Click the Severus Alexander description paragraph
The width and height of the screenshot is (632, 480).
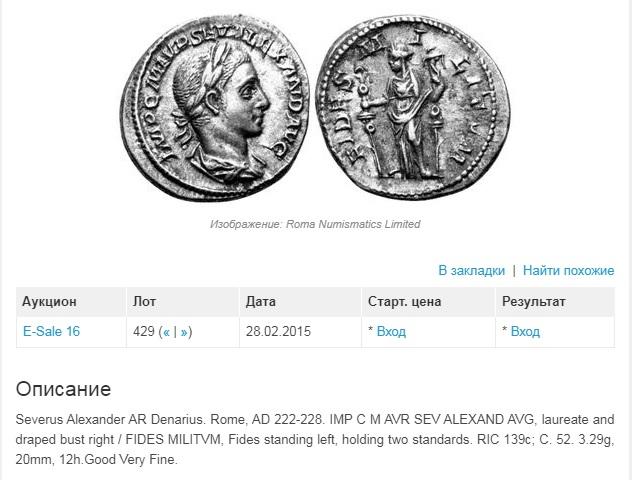(315, 439)
